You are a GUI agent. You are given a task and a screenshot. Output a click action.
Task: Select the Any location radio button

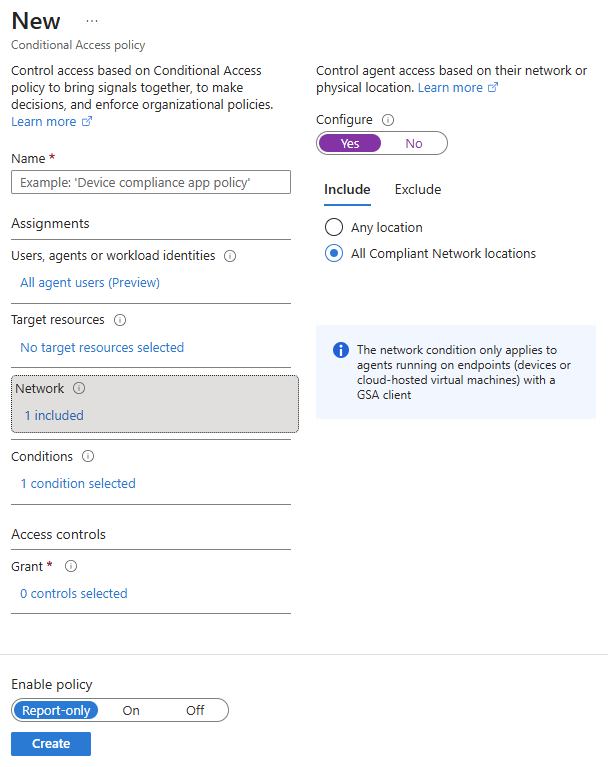(x=334, y=227)
